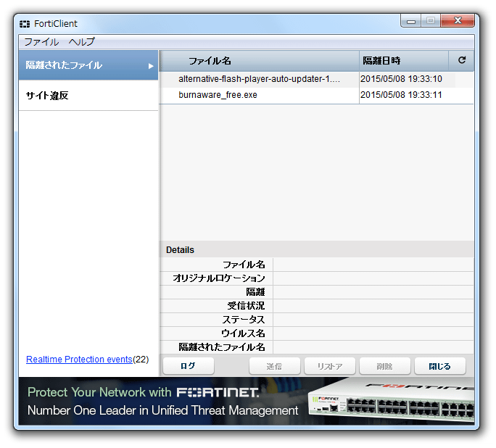Click the 閉じる button
The width and height of the screenshot is (496, 448).
pyautogui.click(x=439, y=366)
